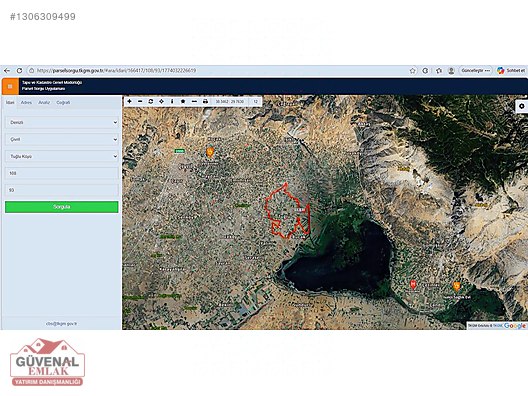Click the coordinates readout in map toolbar

(x=230, y=101)
